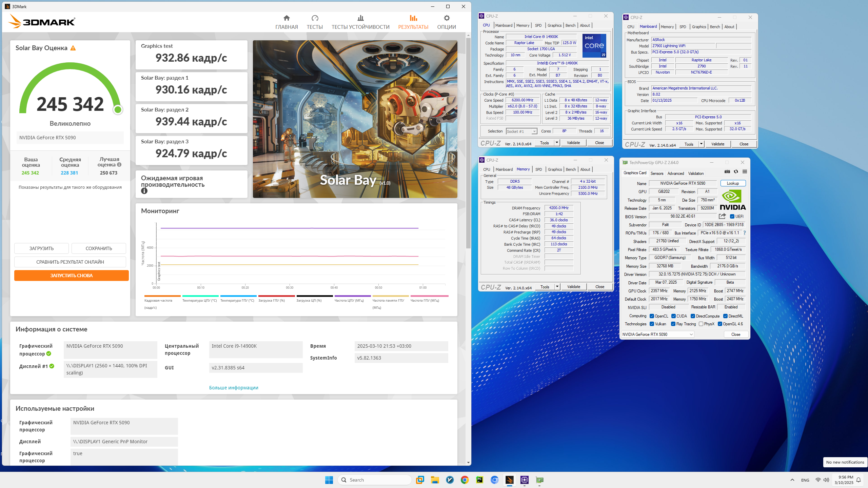Screen dimensions: 868x488
Task: Toggle the PhysX checkbox in GPU-Z
Action: 701,324
